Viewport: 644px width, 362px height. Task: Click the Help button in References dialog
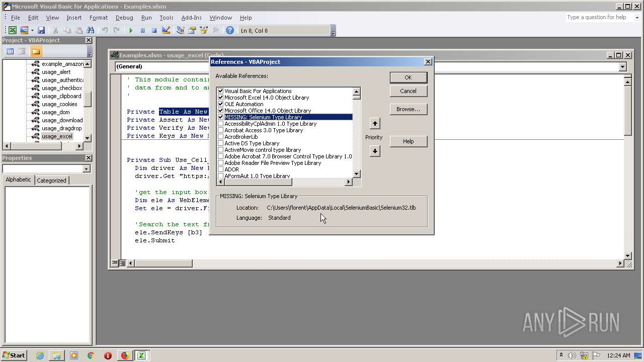pos(408,141)
